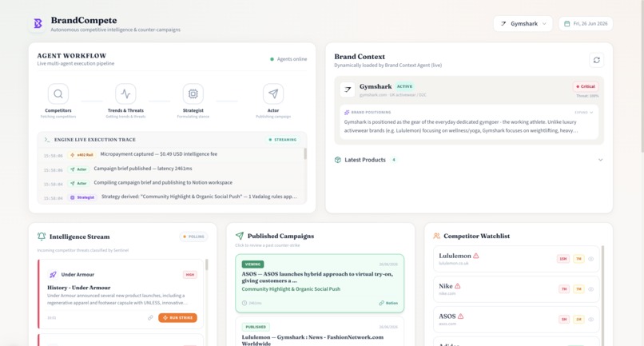Click the Intelligence Stream bell icon
644x346 pixels.
coord(42,237)
